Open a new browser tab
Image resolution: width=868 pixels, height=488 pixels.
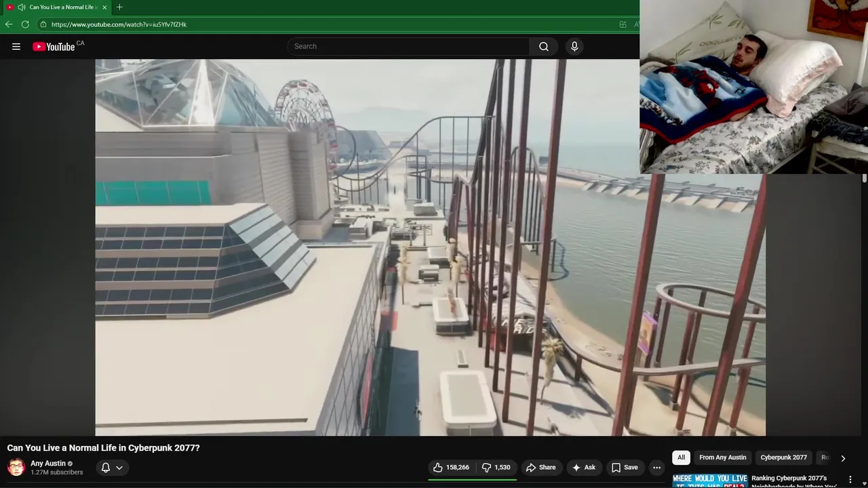[x=119, y=7]
